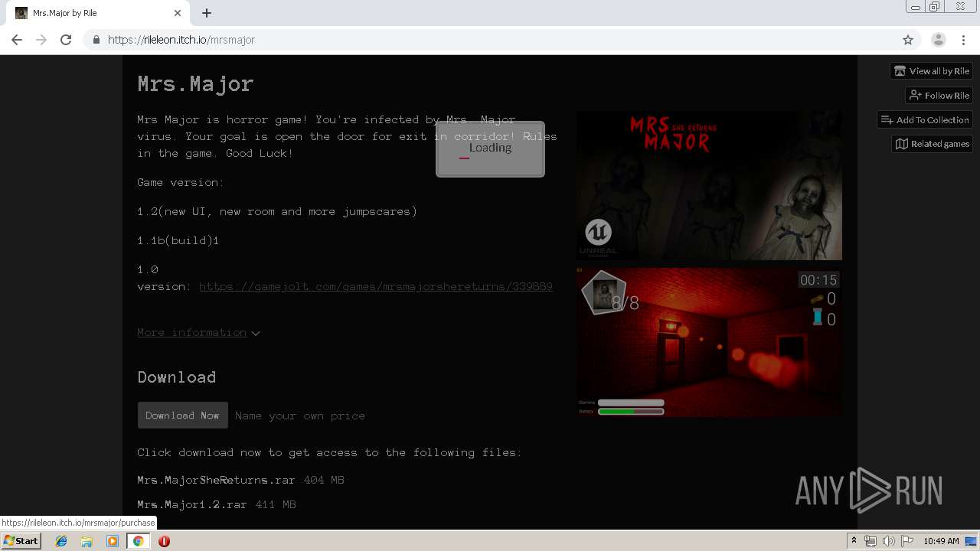This screenshot has width=980, height=551.
Task: Switch to Chrome in the taskbar
Action: [x=139, y=541]
